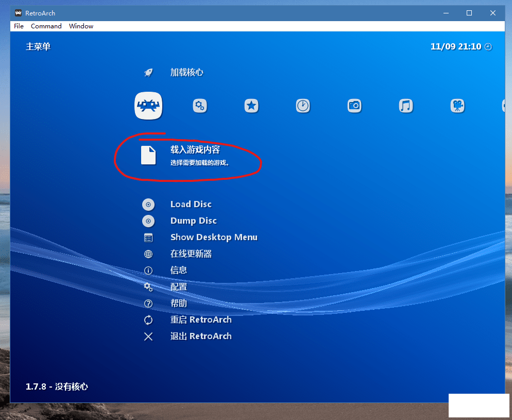Screen dimensions: 512x420
Task: Open the Command menu
Action: 46,26
